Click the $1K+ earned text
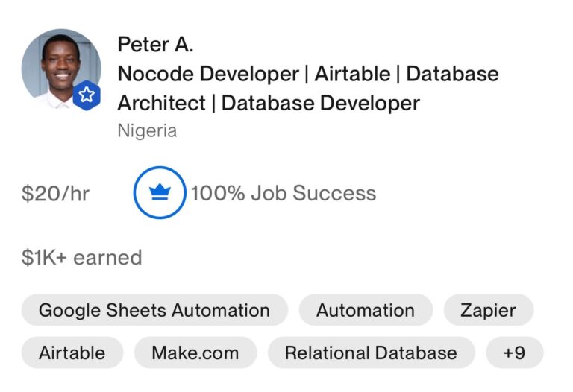The height and width of the screenshot is (392, 573). click(x=82, y=257)
